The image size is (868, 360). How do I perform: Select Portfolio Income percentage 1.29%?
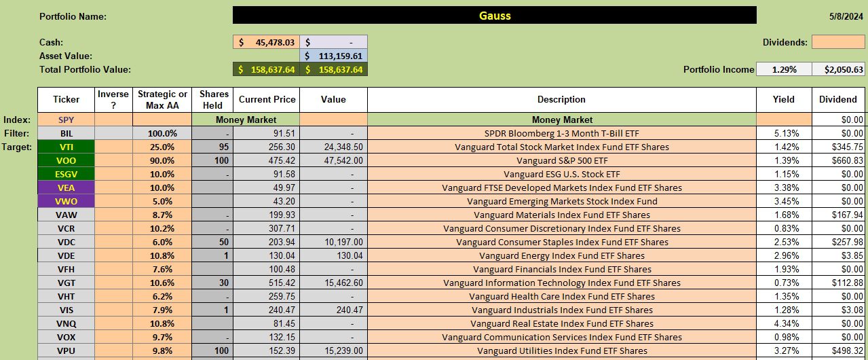(783, 69)
